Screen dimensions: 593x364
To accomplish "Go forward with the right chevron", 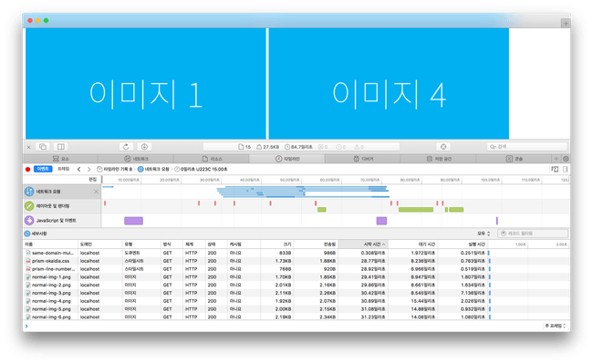I will (x=88, y=170).
